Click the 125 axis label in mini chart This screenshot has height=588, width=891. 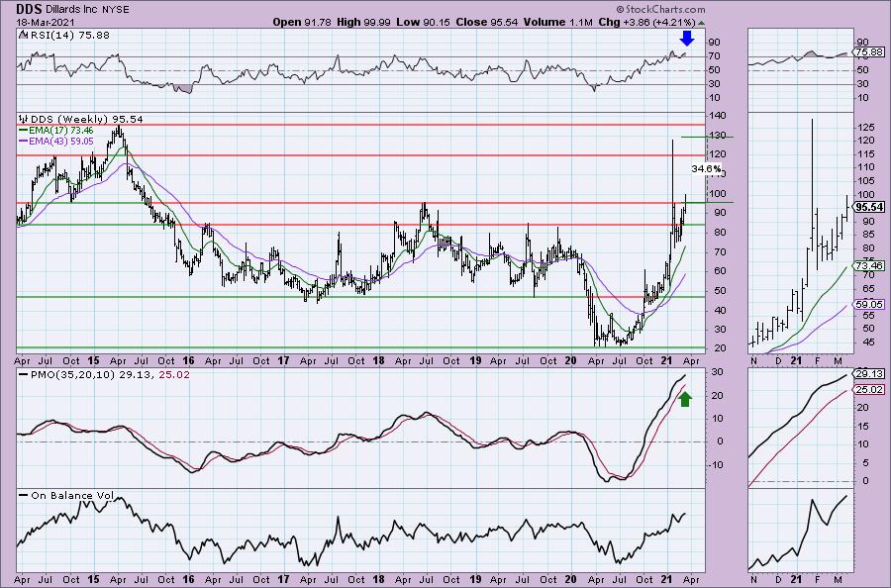click(x=866, y=128)
